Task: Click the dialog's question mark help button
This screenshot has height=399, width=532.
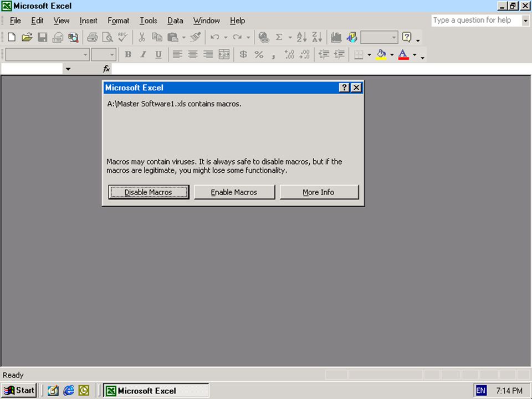Action: [344, 88]
